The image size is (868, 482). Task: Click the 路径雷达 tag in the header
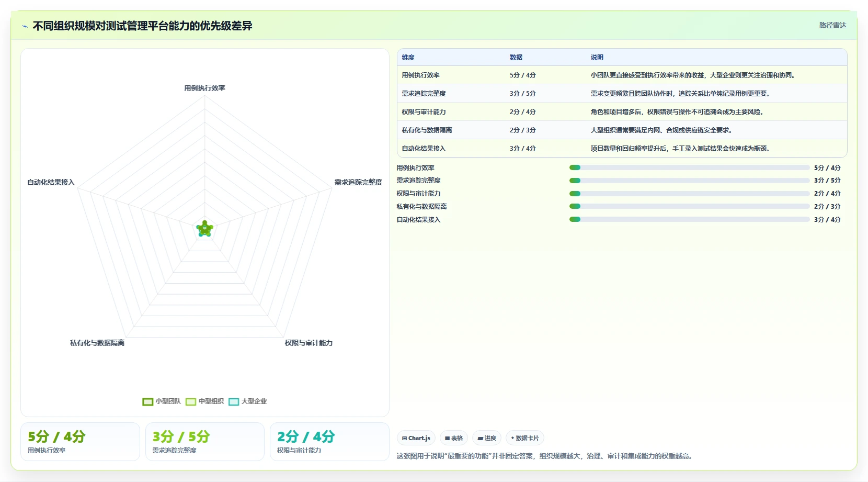832,25
